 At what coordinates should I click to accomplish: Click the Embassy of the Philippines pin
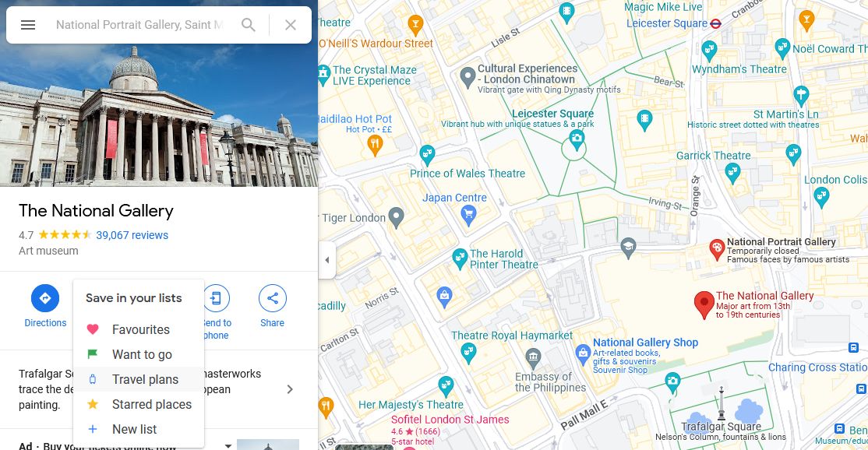tap(533, 357)
